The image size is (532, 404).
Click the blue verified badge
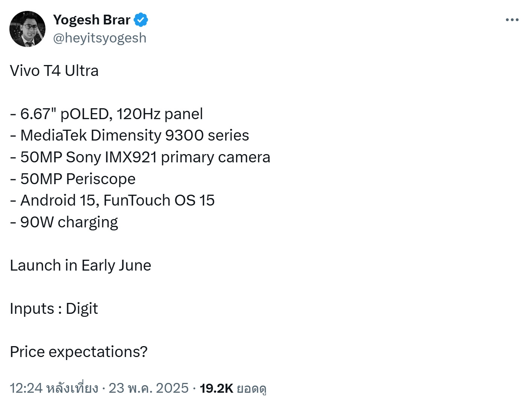point(141,20)
